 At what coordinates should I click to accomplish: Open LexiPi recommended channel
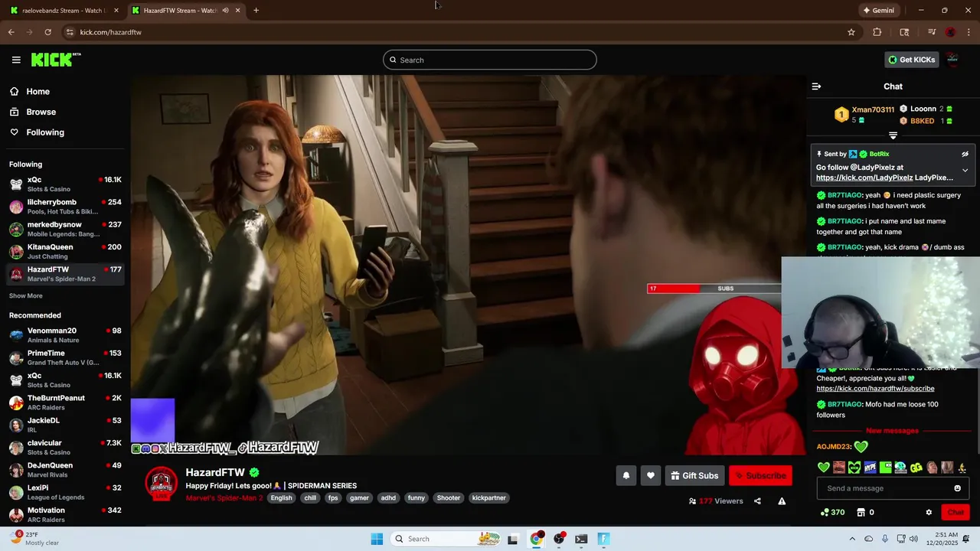[65, 492]
